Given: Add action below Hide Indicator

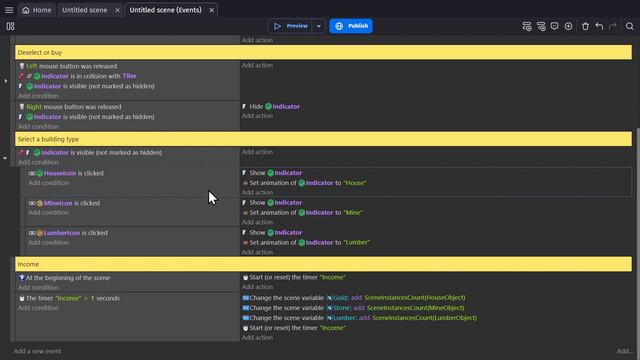Looking at the screenshot, I should (x=257, y=116).
